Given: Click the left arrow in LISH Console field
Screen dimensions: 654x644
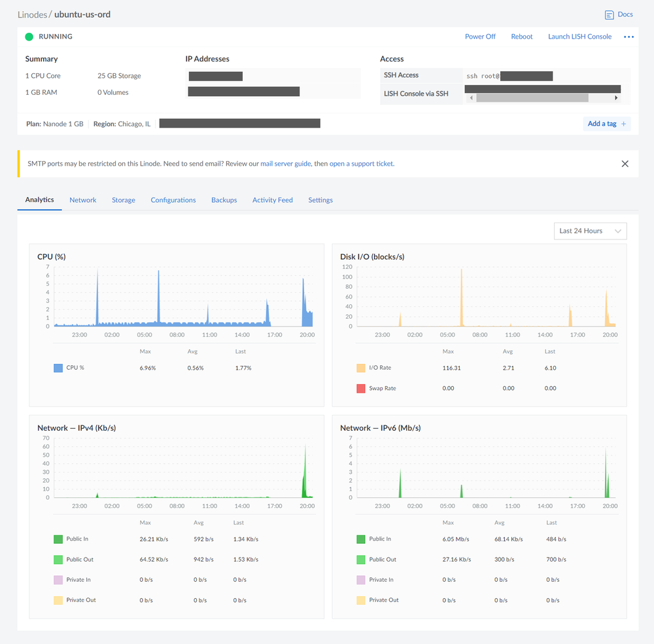Looking at the screenshot, I should click(471, 97).
